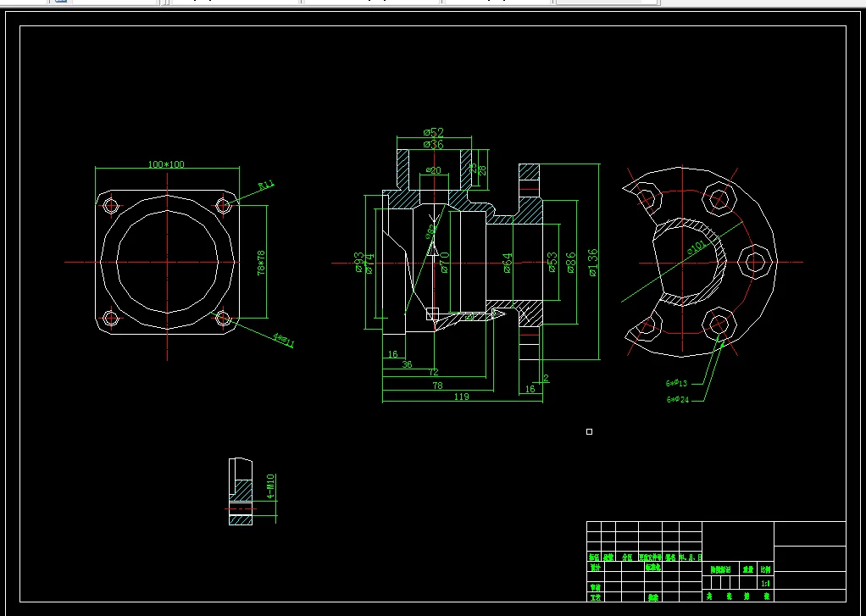Select the 16 dimension left of 36
Screen dimensions: 866x616
pyautogui.click(x=392, y=354)
